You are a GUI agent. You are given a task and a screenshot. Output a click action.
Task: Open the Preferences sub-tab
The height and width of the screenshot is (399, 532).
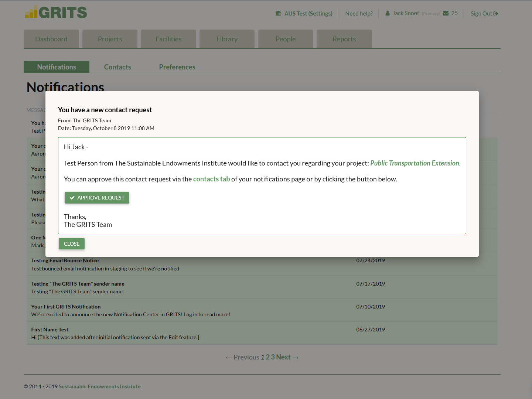coord(177,67)
